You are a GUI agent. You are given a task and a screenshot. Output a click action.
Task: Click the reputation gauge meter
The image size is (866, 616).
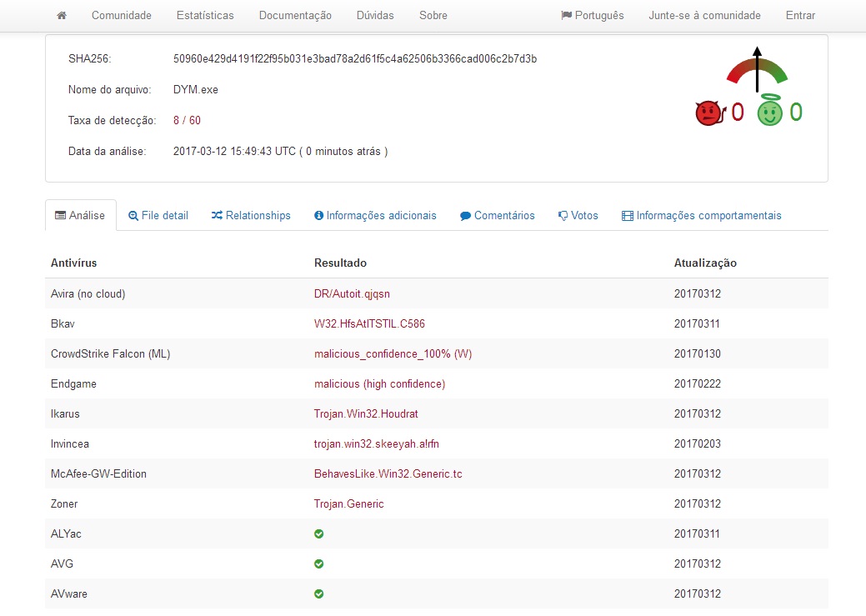(757, 70)
